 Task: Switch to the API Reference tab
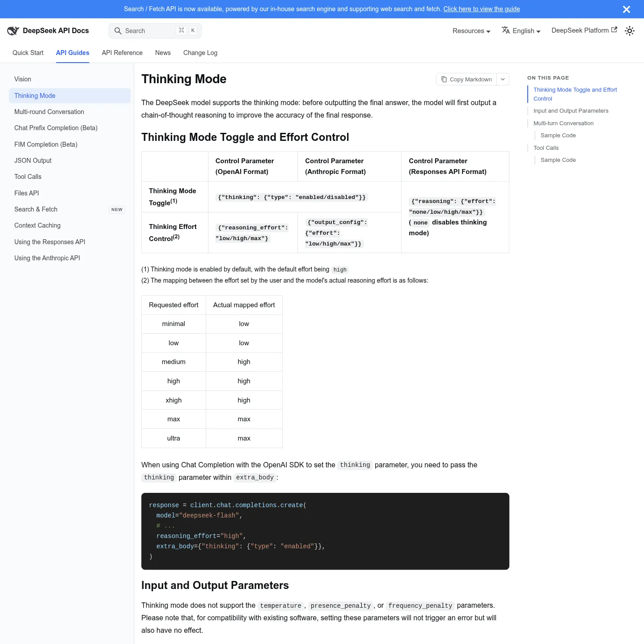pyautogui.click(x=122, y=53)
